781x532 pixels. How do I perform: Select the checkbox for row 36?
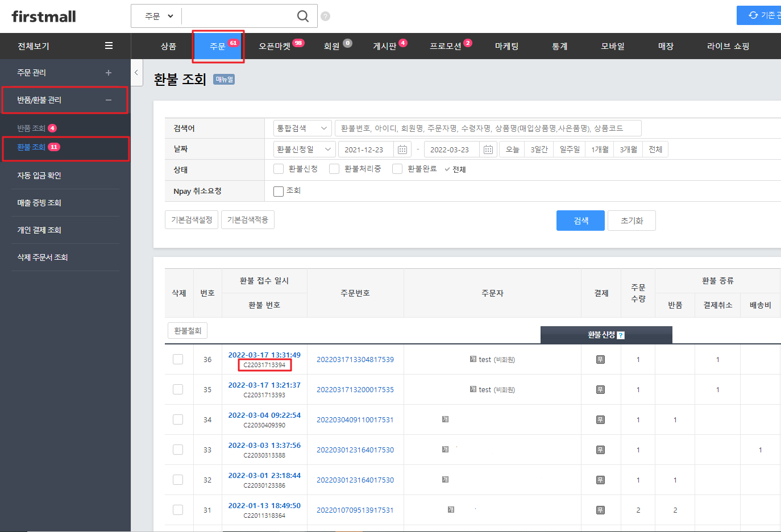pos(178,359)
